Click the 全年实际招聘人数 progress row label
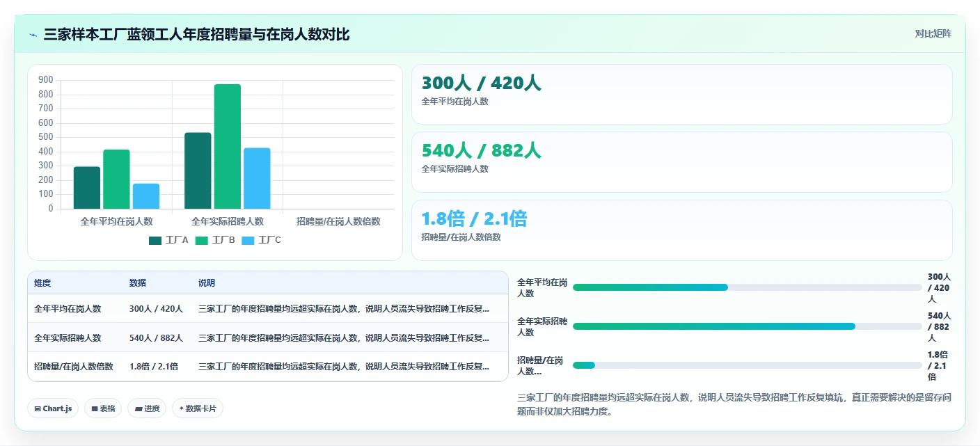This screenshot has width=980, height=446. [542, 326]
